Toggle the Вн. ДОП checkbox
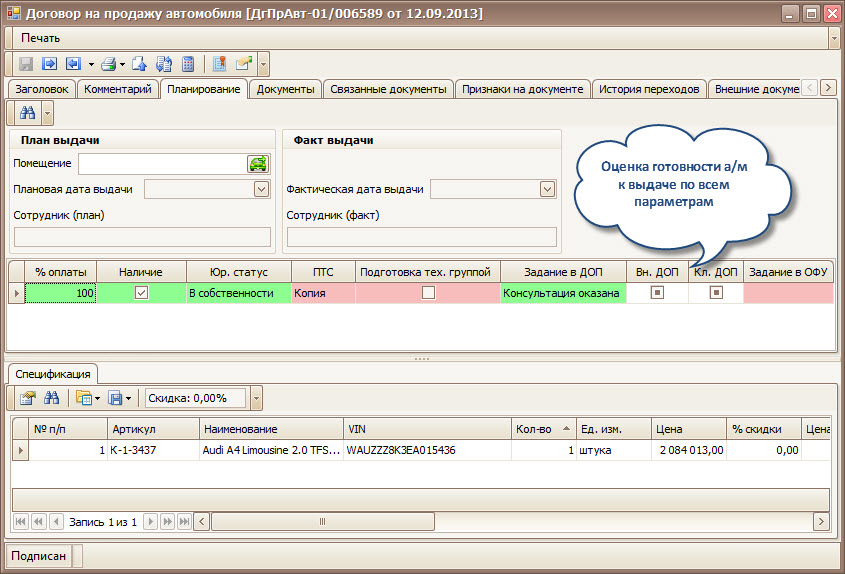 coord(657,293)
